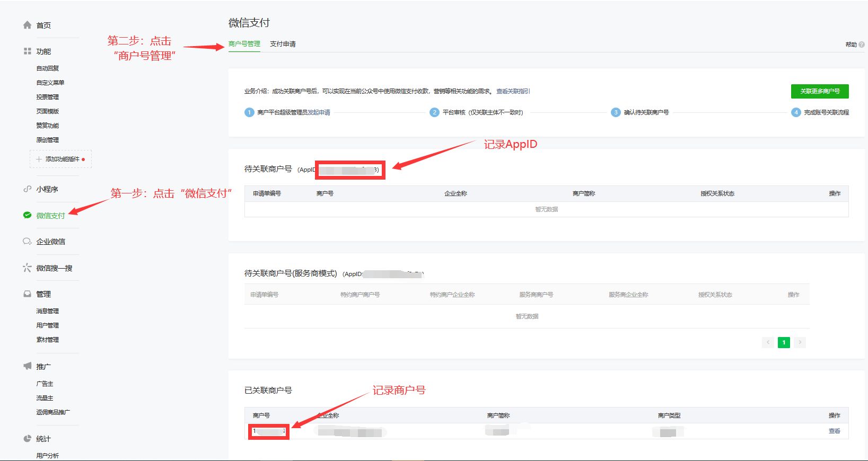Click step 3 确认待关联商户号 text
Viewport: 868px width, 461px height.
point(646,112)
